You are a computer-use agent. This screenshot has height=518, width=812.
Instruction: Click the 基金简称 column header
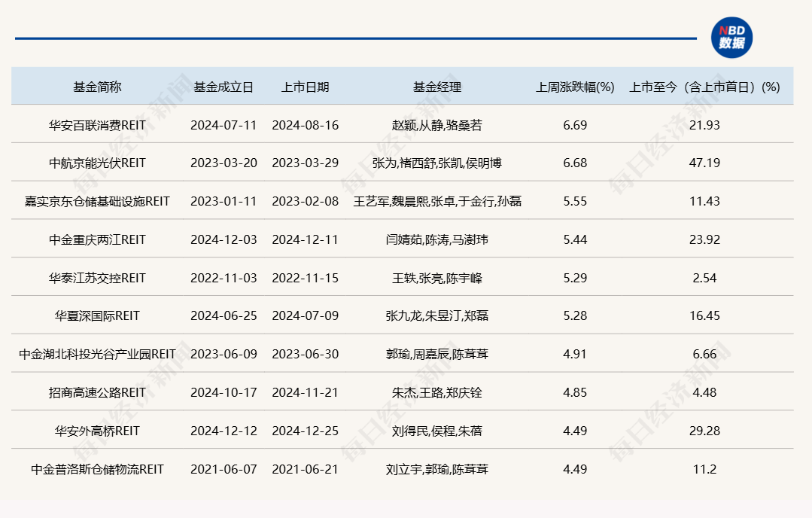click(97, 87)
